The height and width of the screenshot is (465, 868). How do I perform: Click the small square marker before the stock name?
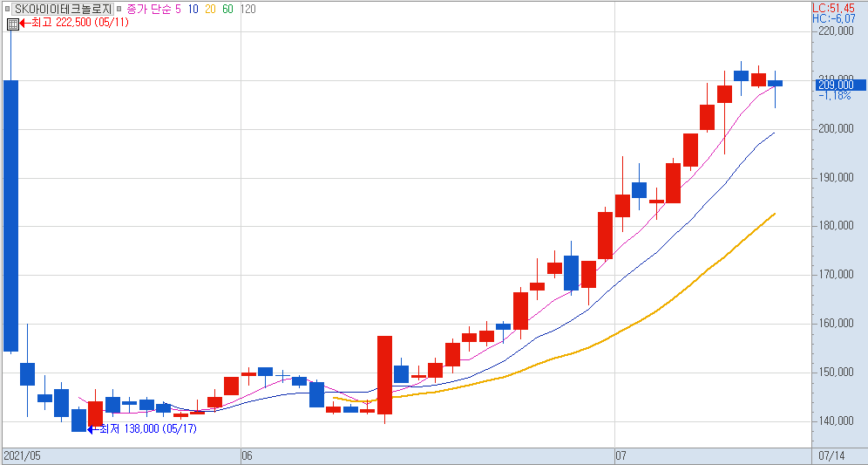coord(7,10)
